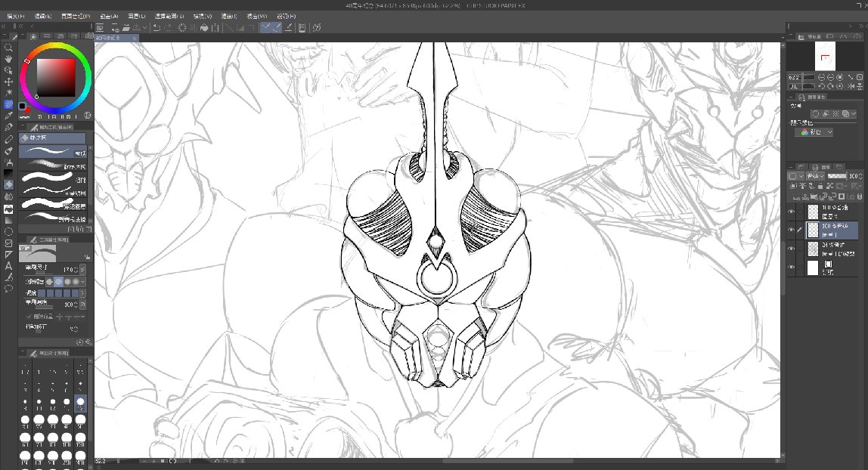Hide the selected blue-highlighted layer's eye icon

coord(791,230)
